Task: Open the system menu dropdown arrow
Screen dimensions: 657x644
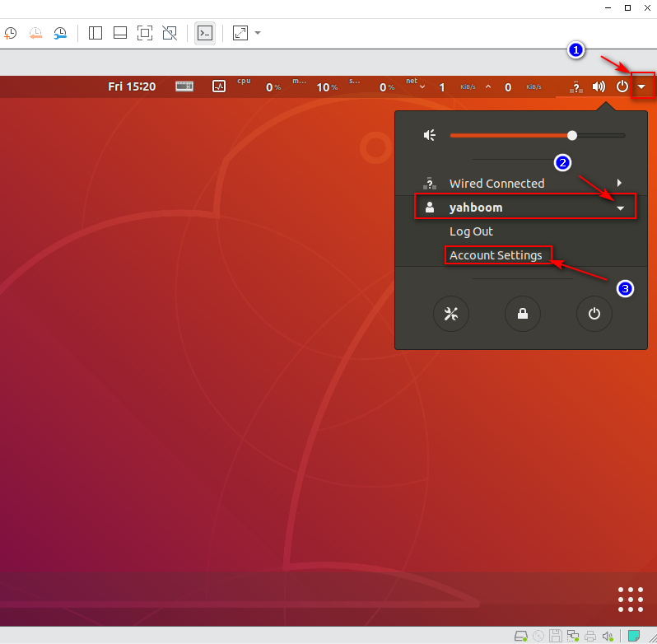Action: pos(641,86)
